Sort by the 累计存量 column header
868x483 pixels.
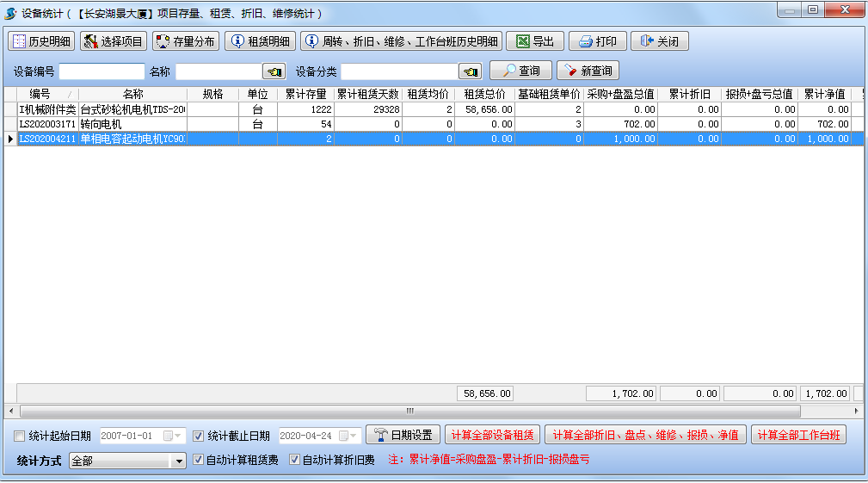coord(305,94)
